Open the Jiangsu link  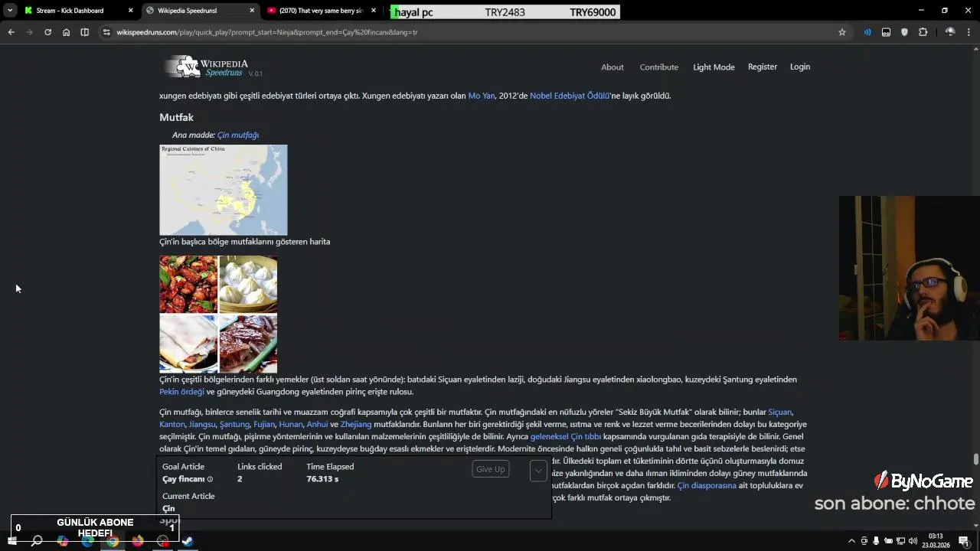(x=202, y=424)
